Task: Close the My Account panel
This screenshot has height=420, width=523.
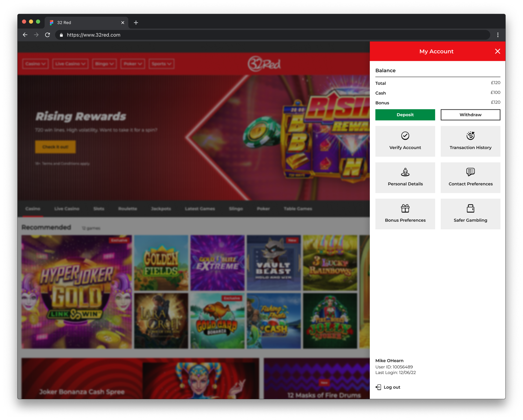Action: pos(497,51)
